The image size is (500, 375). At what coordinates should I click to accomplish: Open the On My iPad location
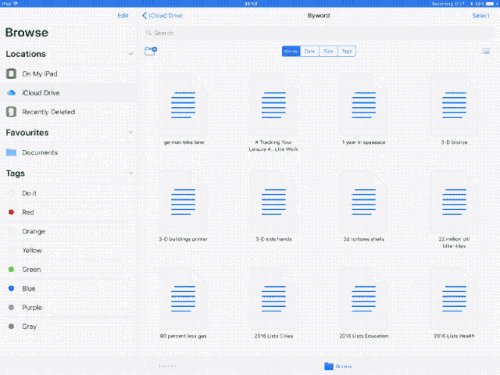[x=68, y=74]
